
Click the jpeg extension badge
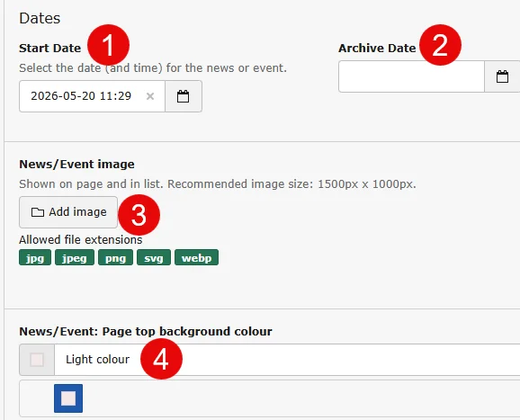click(x=75, y=257)
